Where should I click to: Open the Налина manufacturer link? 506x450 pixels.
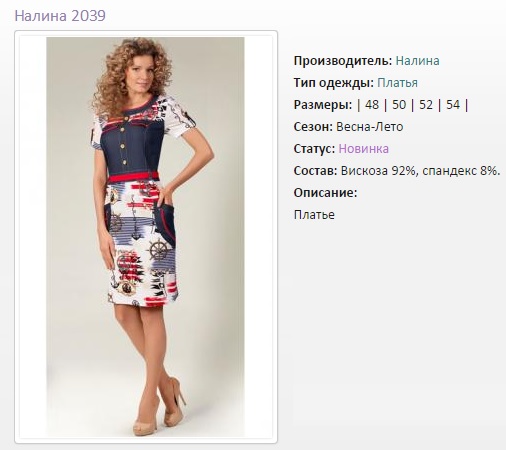[x=417, y=61]
